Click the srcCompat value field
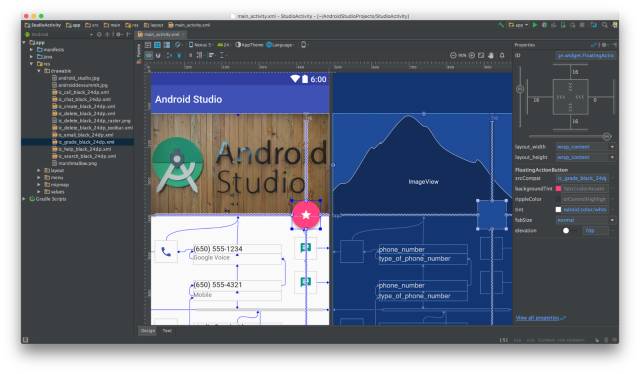This screenshot has height=374, width=640. coord(582,178)
